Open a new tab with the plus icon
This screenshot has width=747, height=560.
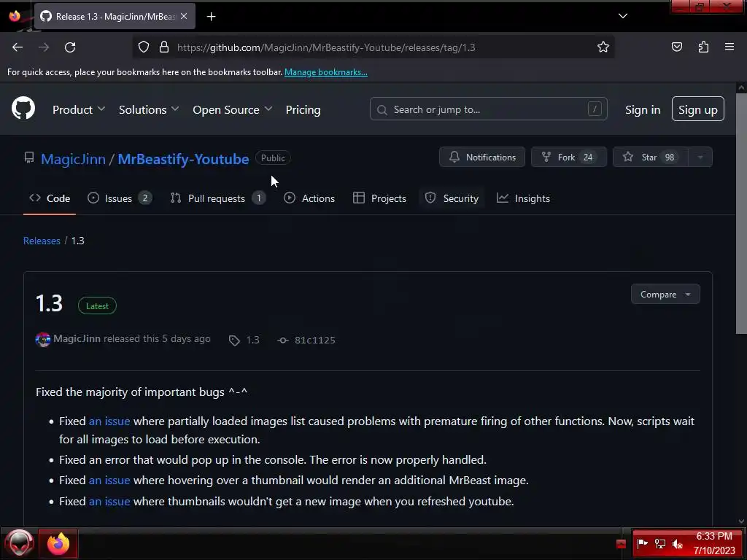coord(211,17)
